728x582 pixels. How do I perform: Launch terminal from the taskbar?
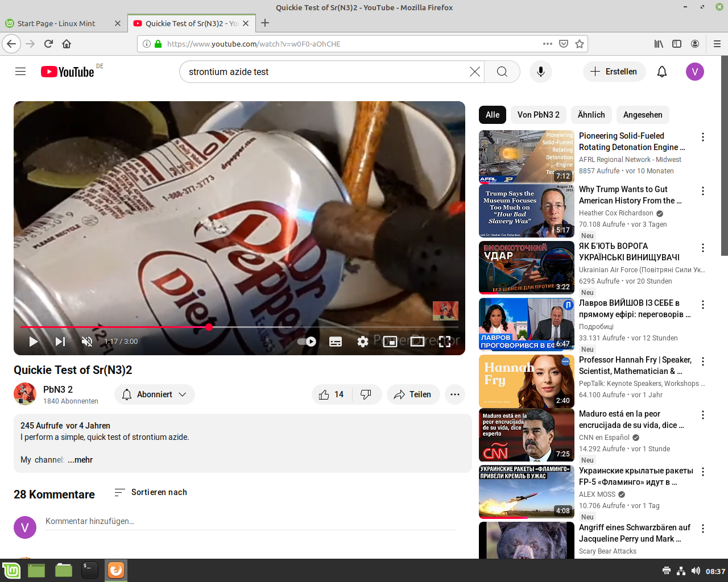(x=90, y=570)
